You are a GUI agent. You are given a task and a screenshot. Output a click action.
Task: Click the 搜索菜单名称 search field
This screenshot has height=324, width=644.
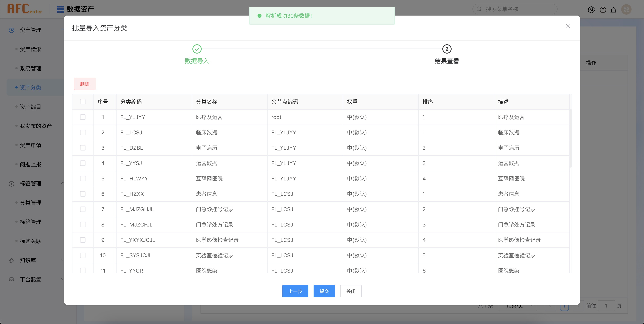(517, 9)
